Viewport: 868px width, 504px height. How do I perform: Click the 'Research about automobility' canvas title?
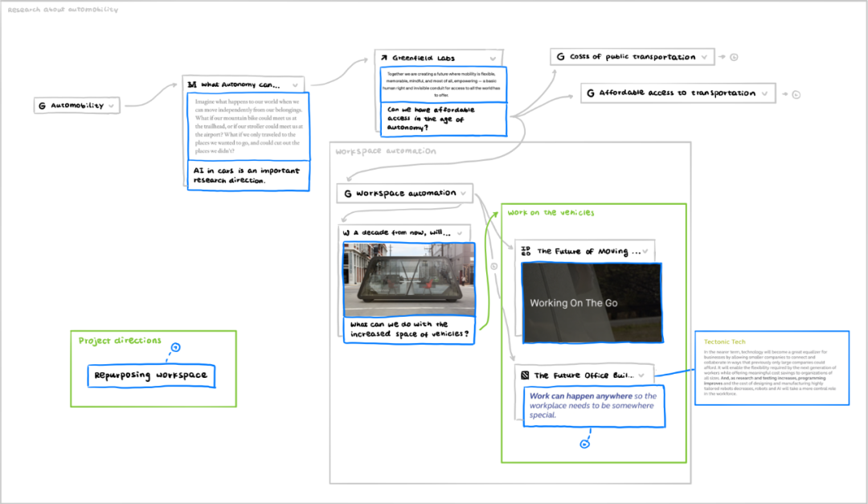(63, 10)
